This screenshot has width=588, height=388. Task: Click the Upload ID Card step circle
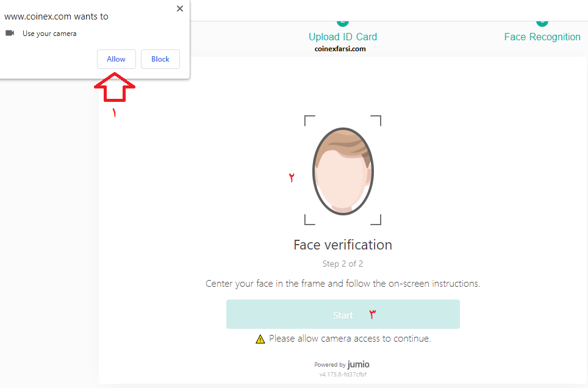343,23
